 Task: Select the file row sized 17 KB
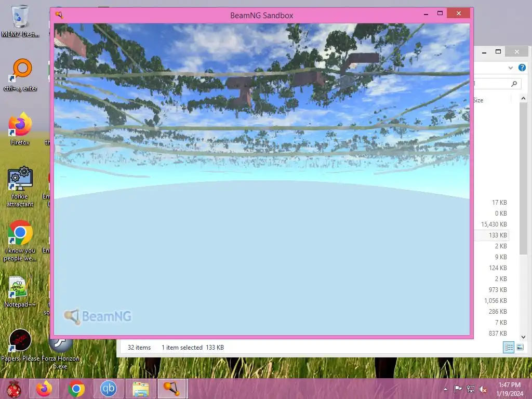pyautogui.click(x=491, y=202)
